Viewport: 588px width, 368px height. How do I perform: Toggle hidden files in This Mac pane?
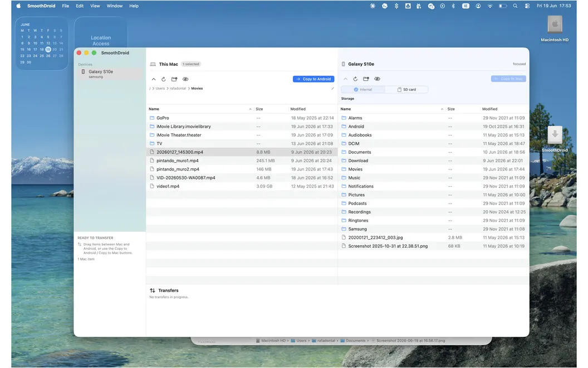click(x=185, y=79)
